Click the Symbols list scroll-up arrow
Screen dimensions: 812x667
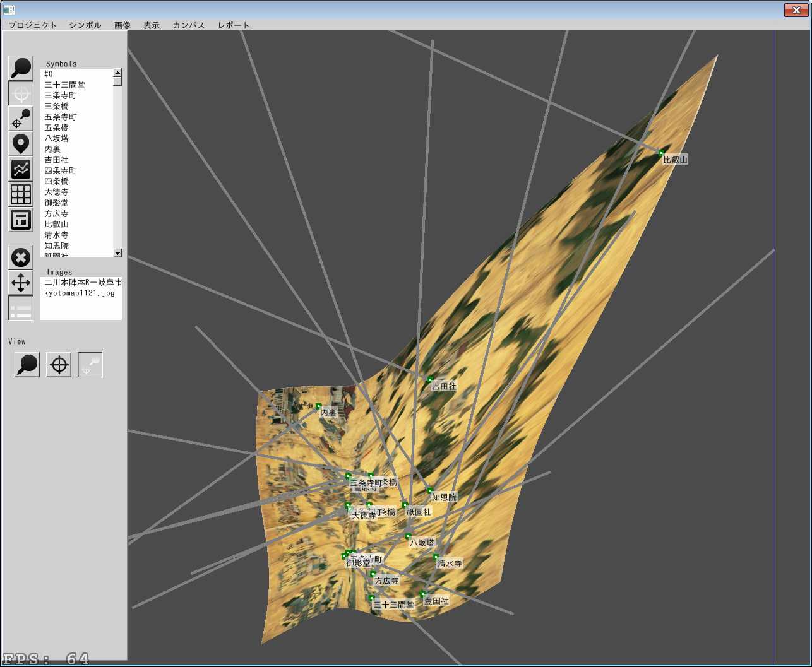click(x=117, y=73)
